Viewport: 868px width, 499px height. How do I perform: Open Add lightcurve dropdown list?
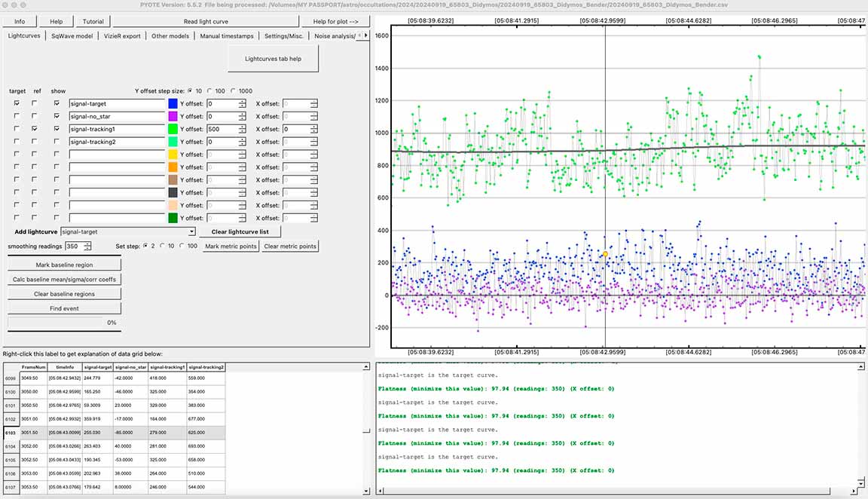191,232
